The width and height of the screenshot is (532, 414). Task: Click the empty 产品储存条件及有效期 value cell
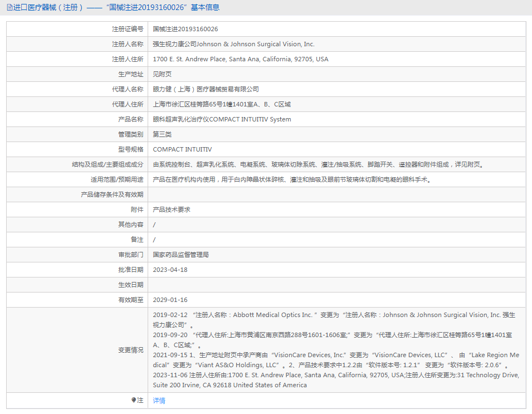336,194
